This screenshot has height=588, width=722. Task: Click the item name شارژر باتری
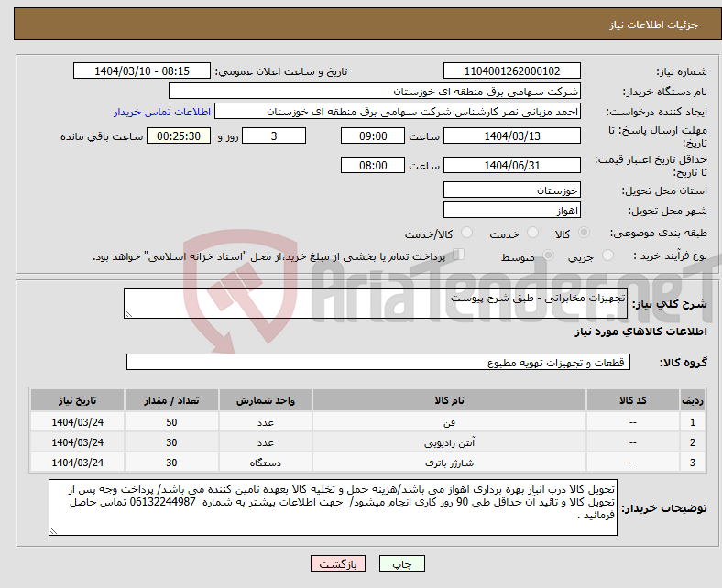point(449,463)
